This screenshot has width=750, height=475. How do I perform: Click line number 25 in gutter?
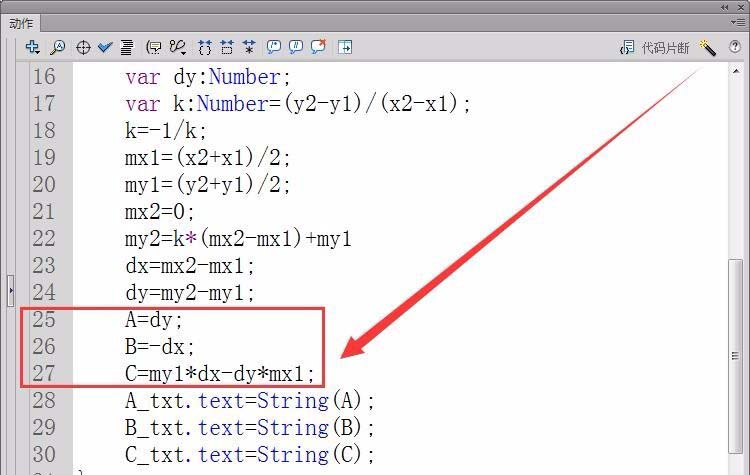(x=44, y=319)
